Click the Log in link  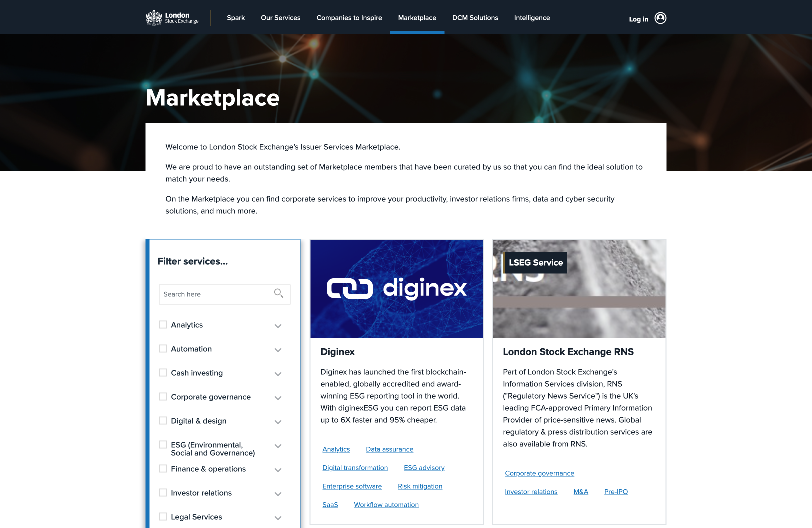[x=638, y=19]
